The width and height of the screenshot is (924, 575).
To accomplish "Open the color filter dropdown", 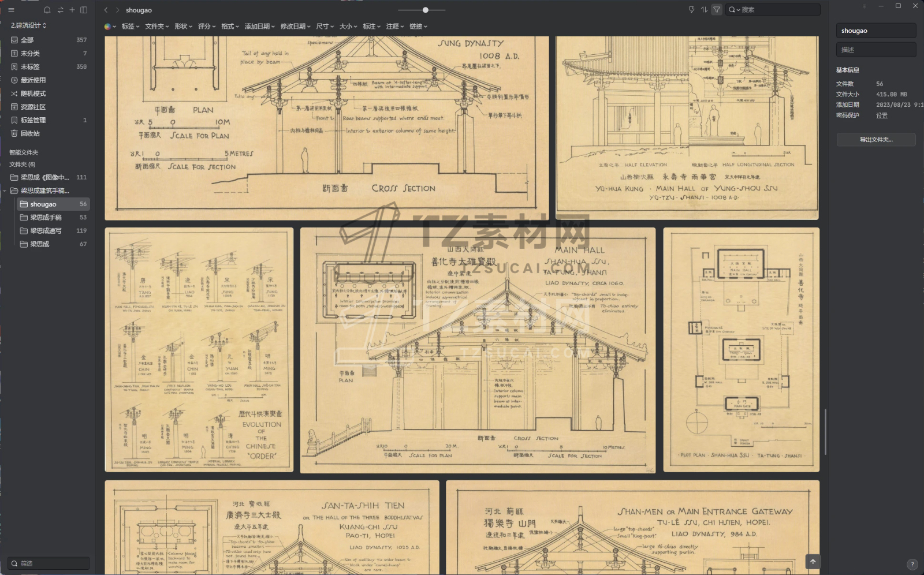I will click(x=110, y=27).
